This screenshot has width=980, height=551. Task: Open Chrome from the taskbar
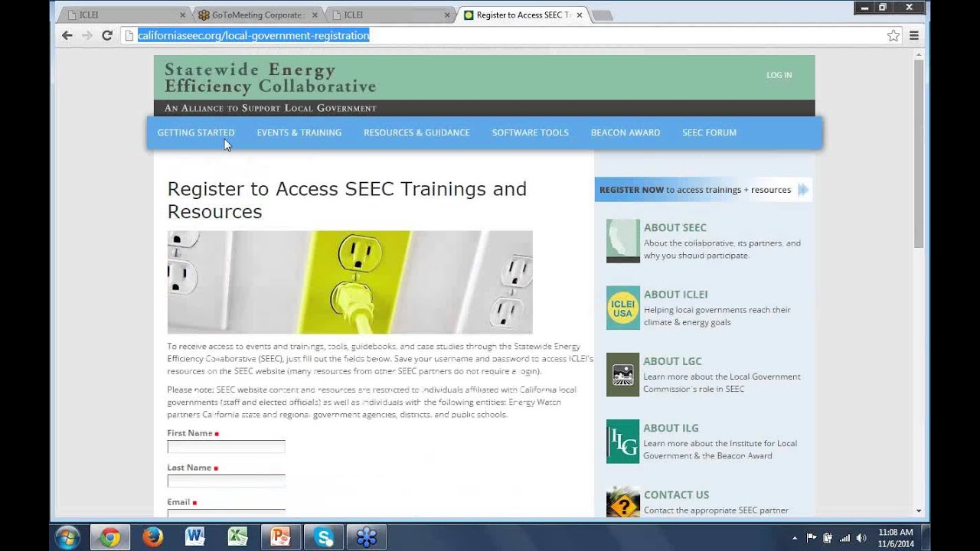109,537
